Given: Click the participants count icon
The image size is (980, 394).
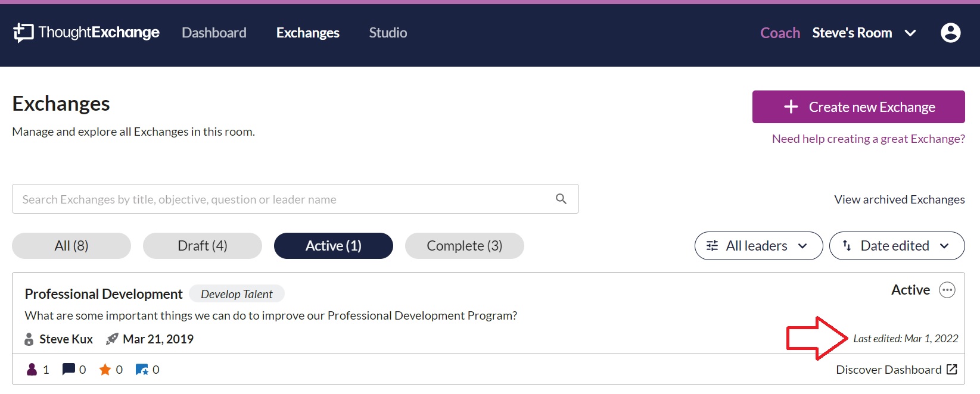Looking at the screenshot, I should point(32,370).
